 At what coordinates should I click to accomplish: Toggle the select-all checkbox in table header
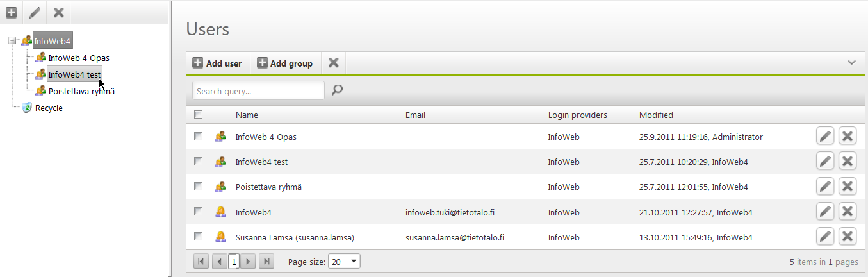coord(199,115)
